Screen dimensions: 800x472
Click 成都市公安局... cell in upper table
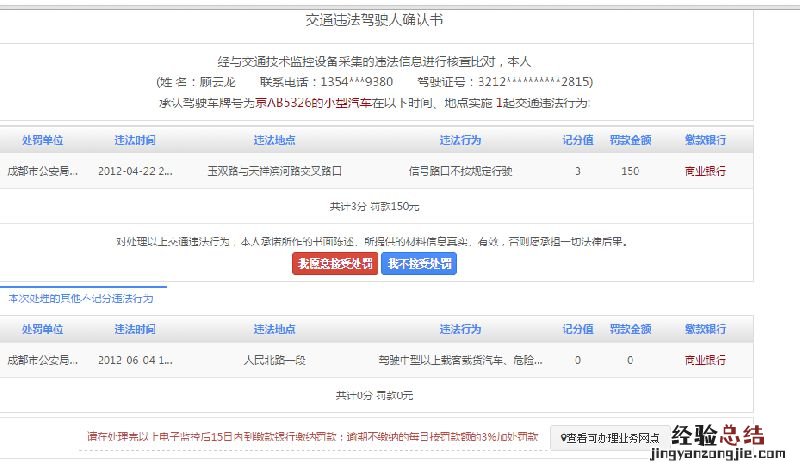tap(43, 171)
